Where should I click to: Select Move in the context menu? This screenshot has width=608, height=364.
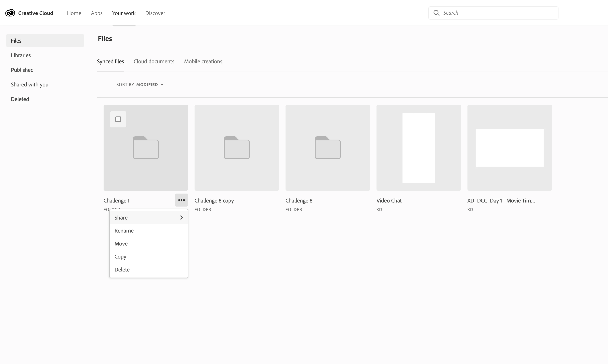pos(121,243)
